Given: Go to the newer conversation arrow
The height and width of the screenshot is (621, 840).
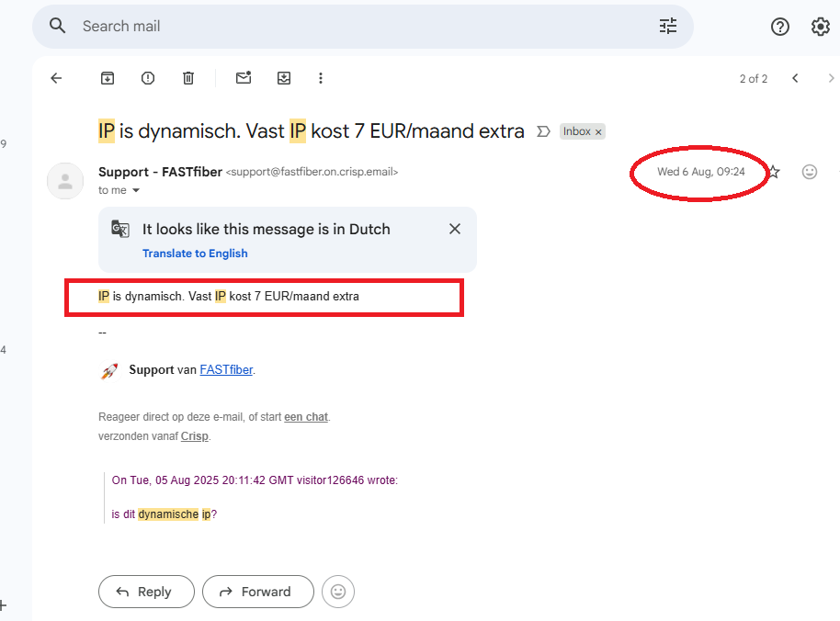Looking at the screenshot, I should coord(795,78).
